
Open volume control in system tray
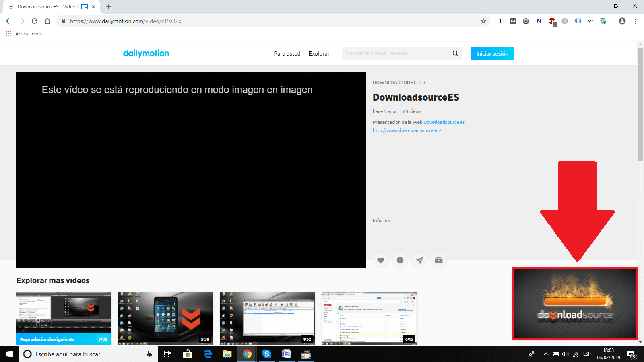tap(565, 354)
